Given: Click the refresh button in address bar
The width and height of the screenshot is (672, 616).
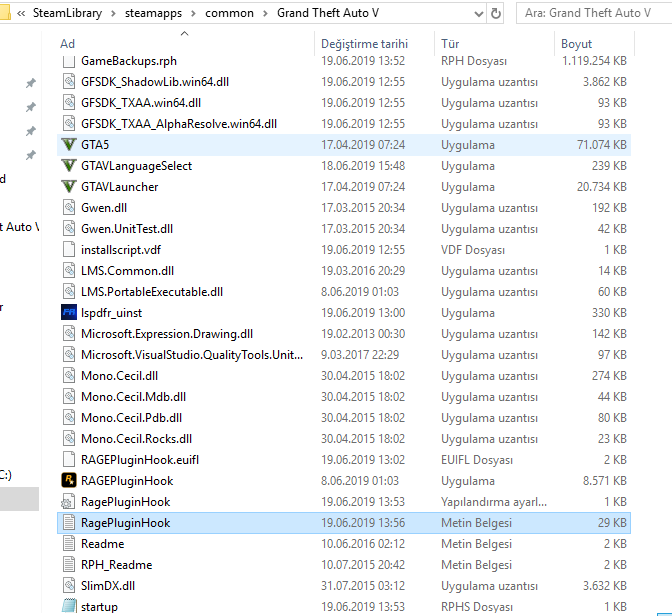Looking at the screenshot, I should [495, 13].
